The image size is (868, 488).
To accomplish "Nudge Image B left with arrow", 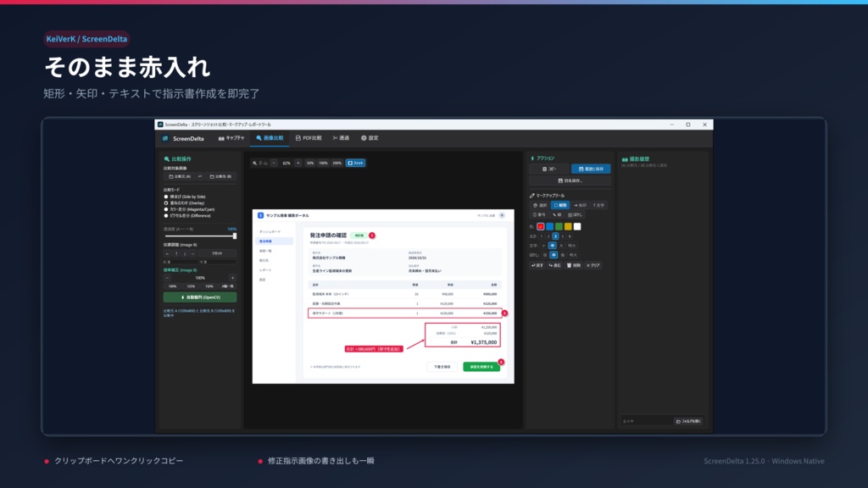I will (x=167, y=253).
